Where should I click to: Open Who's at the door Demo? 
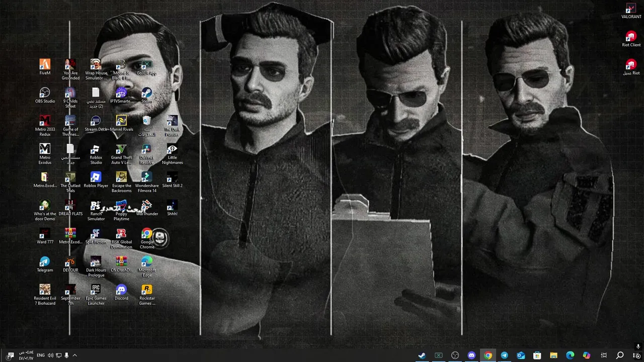pyautogui.click(x=45, y=210)
